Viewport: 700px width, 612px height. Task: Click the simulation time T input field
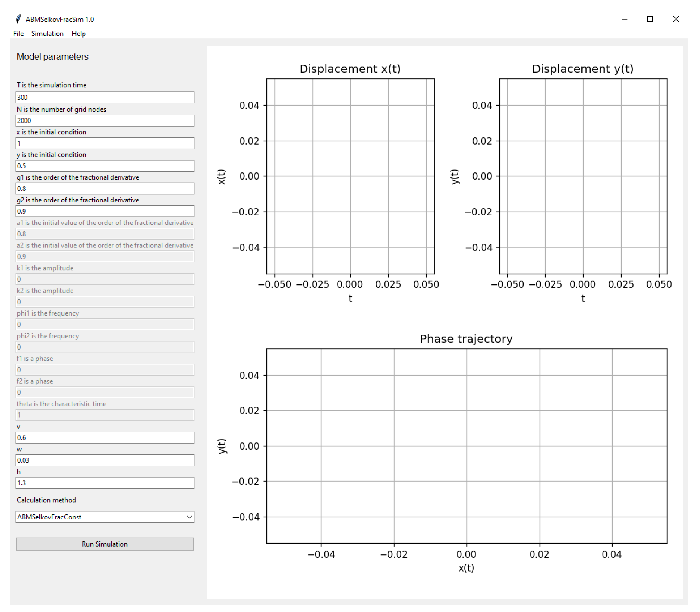coord(105,97)
